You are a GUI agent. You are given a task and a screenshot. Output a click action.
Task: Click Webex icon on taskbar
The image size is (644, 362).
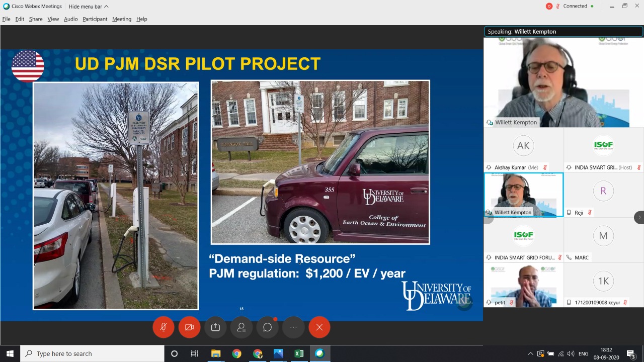pos(319,353)
